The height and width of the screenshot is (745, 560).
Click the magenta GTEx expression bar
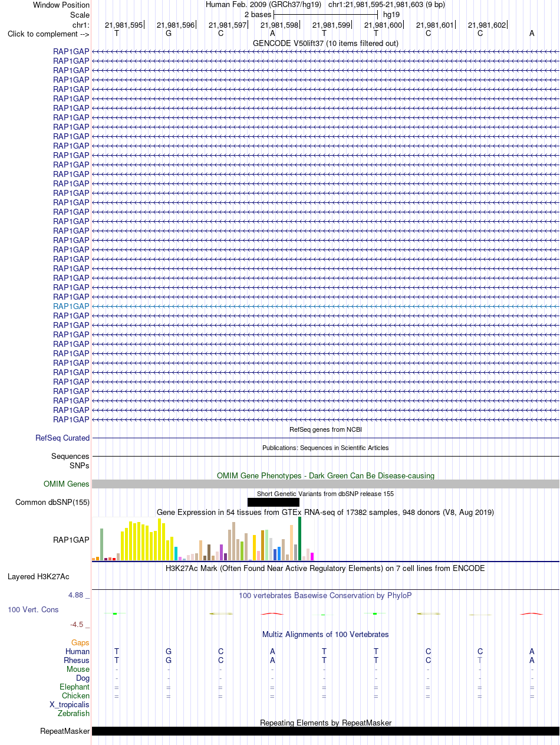(312, 556)
